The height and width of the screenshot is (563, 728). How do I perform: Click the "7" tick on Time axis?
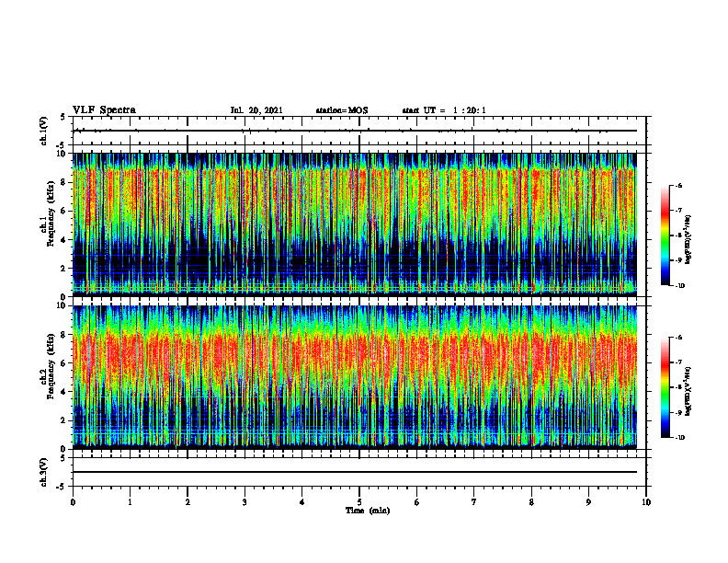coord(474,502)
